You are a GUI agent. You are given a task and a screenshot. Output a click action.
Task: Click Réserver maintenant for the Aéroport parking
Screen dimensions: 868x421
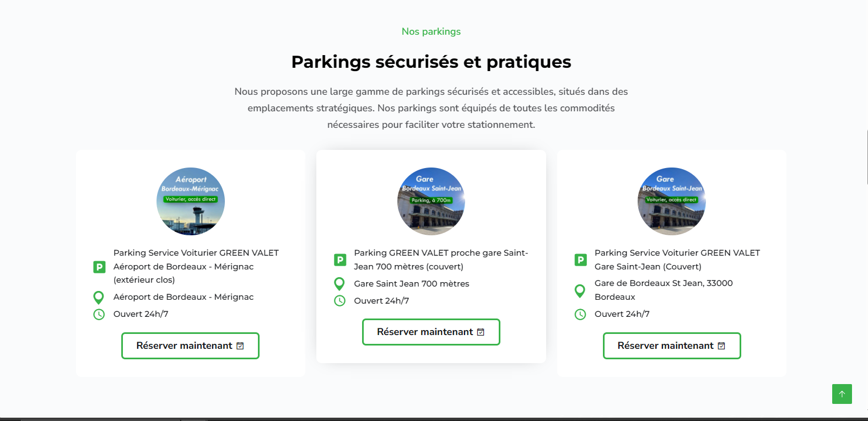pyautogui.click(x=190, y=346)
